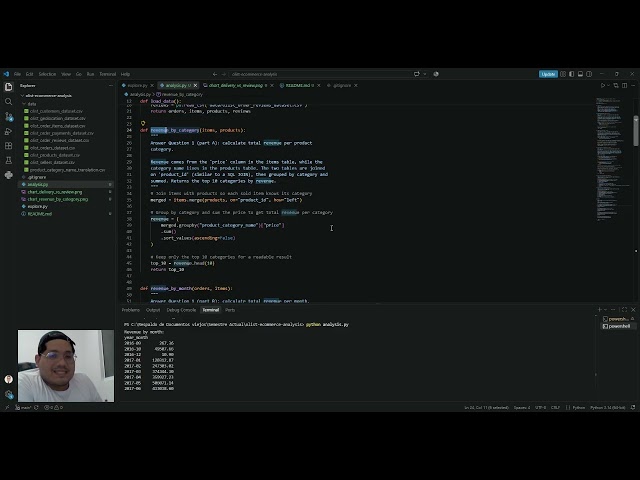640x480 pixels.
Task: Open olist_order_payments_dataset.csv in Explorer
Action: 62,133
